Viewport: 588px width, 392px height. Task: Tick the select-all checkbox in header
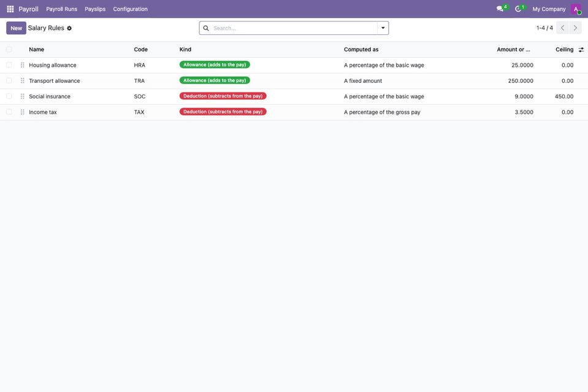(x=9, y=50)
